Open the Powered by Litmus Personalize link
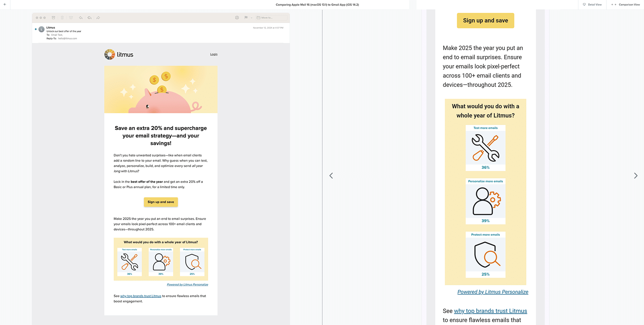 (187, 284)
